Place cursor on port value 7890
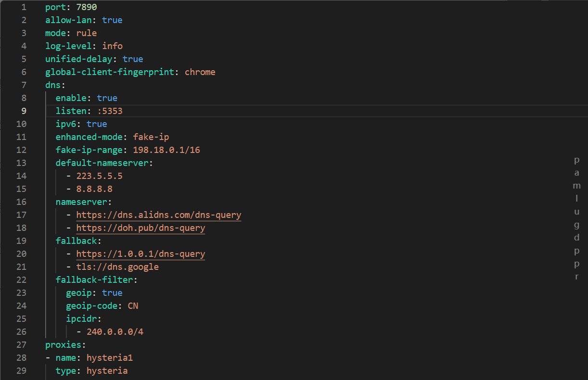 pyautogui.click(x=89, y=7)
